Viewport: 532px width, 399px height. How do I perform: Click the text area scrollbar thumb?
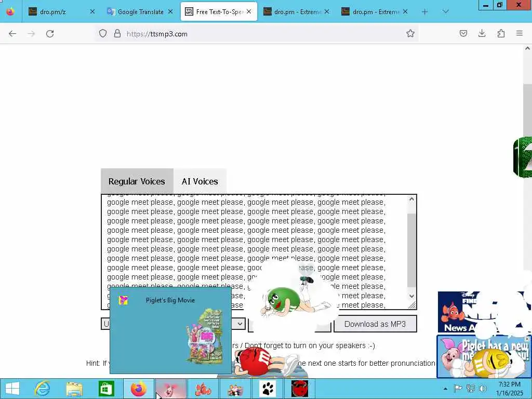coord(411,250)
